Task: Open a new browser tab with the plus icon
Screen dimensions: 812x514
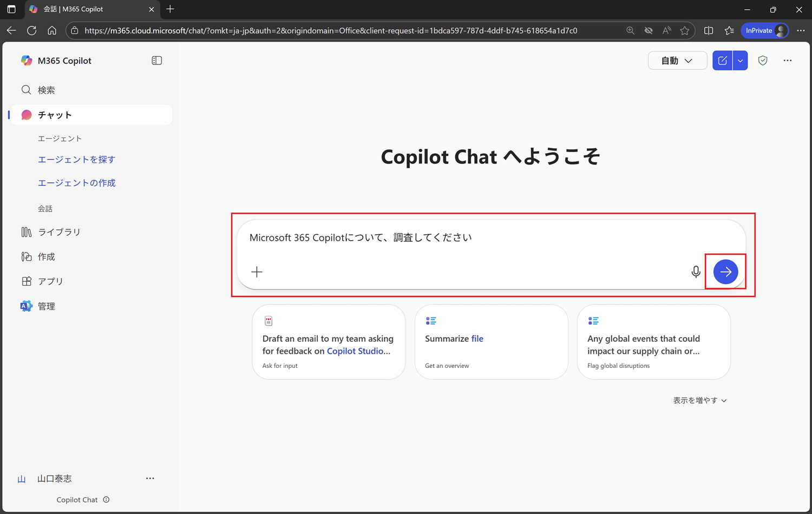Action: pos(170,9)
